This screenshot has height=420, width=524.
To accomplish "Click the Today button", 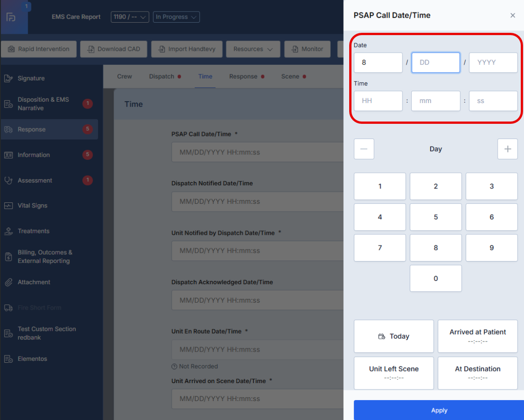I will click(x=394, y=336).
